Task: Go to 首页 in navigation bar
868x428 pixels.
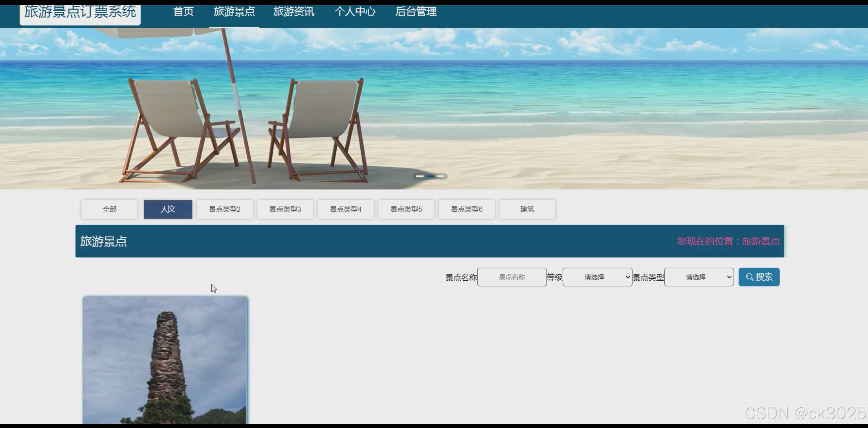Action: tap(183, 12)
